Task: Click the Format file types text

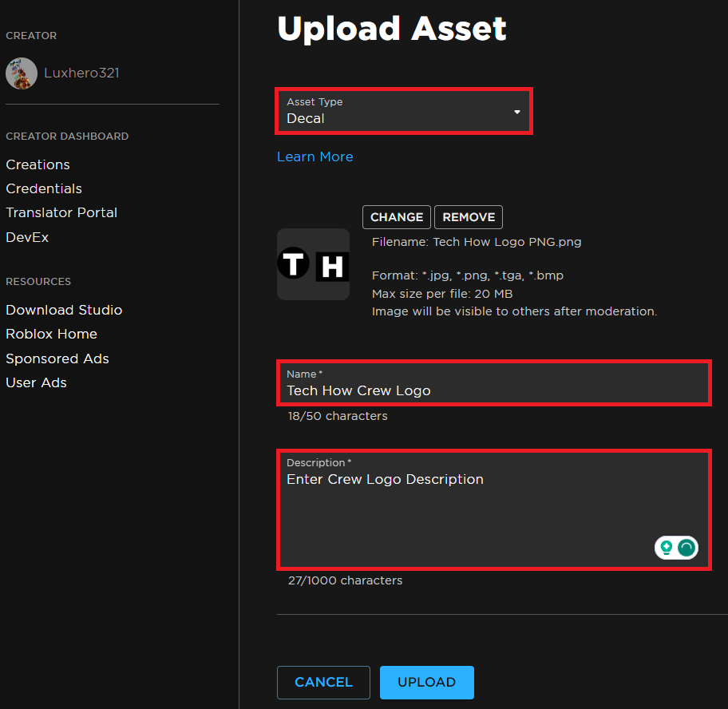Action: coord(468,275)
